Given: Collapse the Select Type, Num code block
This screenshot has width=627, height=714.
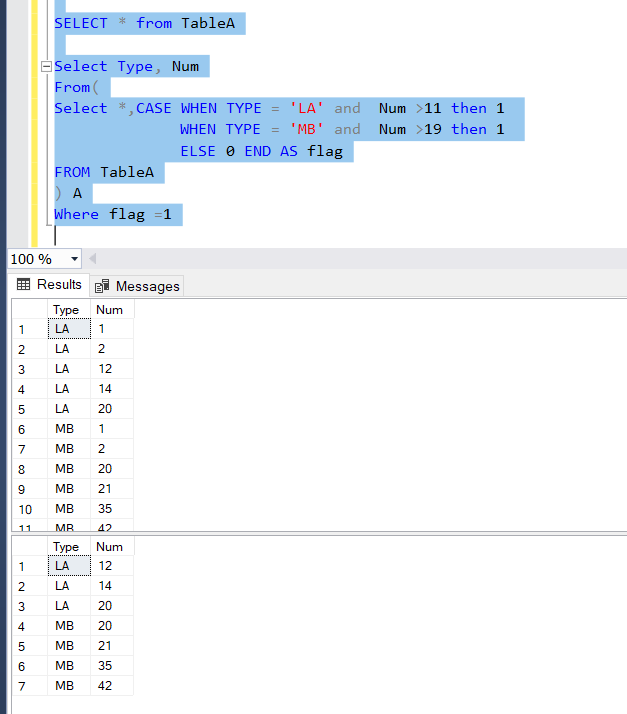Looking at the screenshot, I should pyautogui.click(x=46, y=66).
